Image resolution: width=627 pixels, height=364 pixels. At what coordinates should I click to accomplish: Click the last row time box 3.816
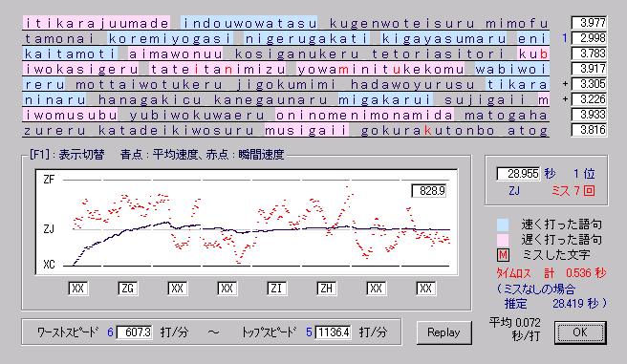(590, 130)
